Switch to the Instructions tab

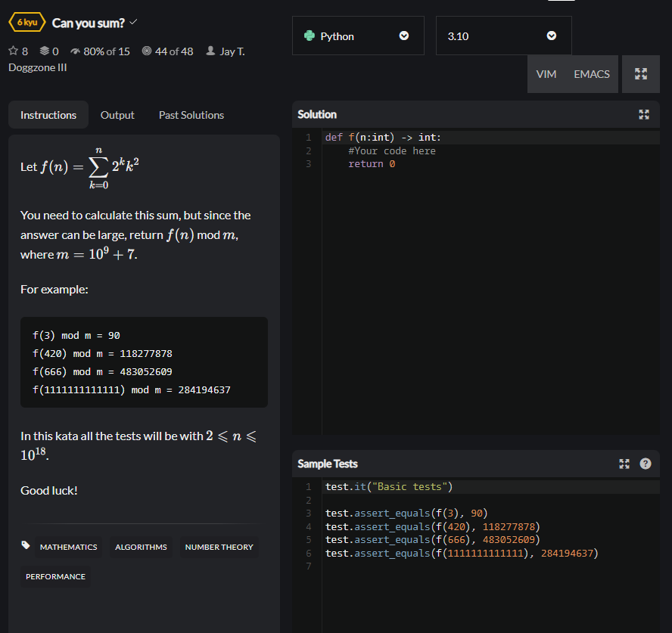[x=48, y=115]
